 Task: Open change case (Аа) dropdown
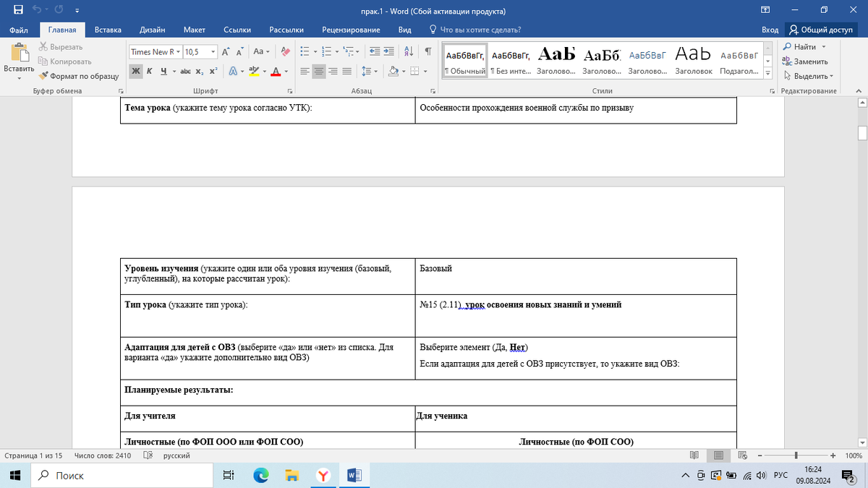click(x=261, y=52)
